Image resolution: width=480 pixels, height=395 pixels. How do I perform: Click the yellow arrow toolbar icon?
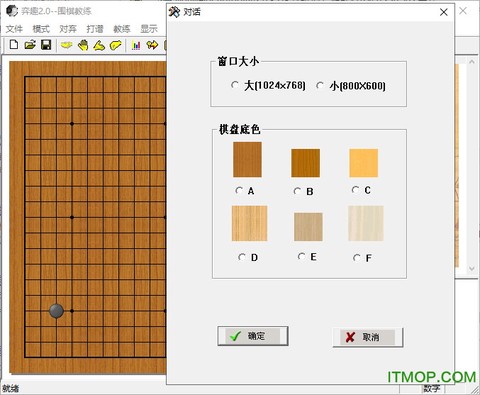click(x=152, y=45)
